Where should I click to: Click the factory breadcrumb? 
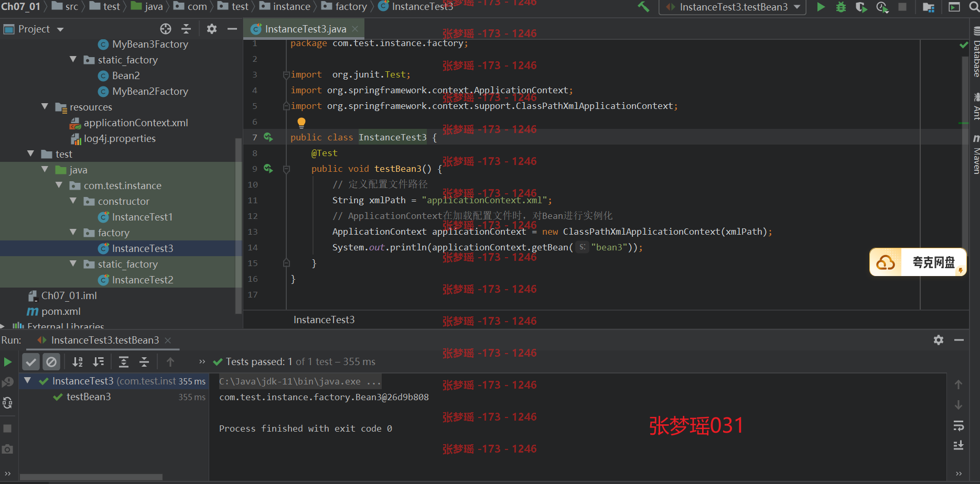344,6
